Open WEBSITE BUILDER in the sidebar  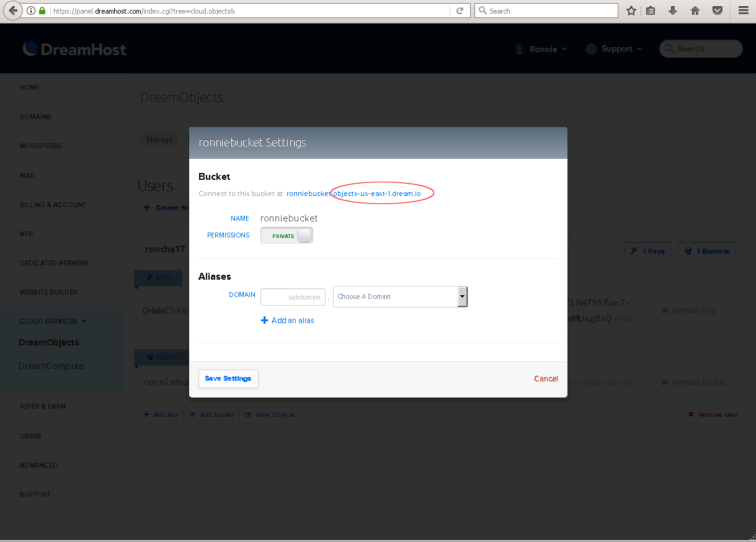(x=48, y=292)
